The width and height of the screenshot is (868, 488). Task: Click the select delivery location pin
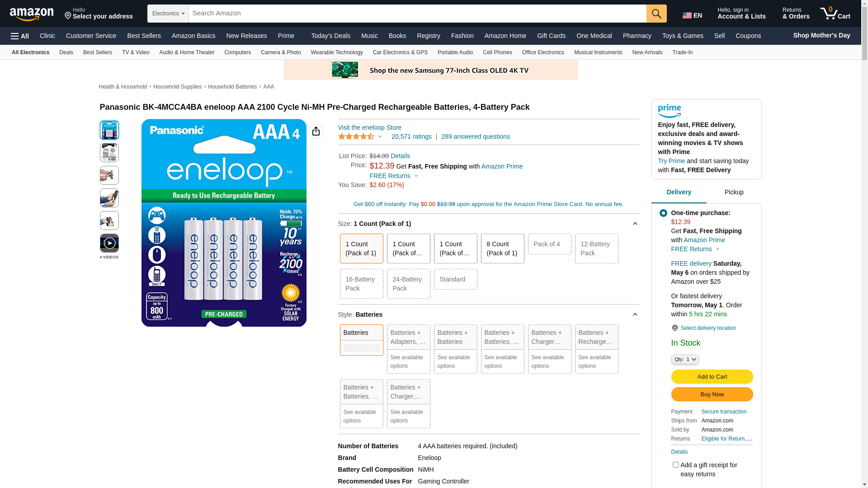tap(675, 328)
